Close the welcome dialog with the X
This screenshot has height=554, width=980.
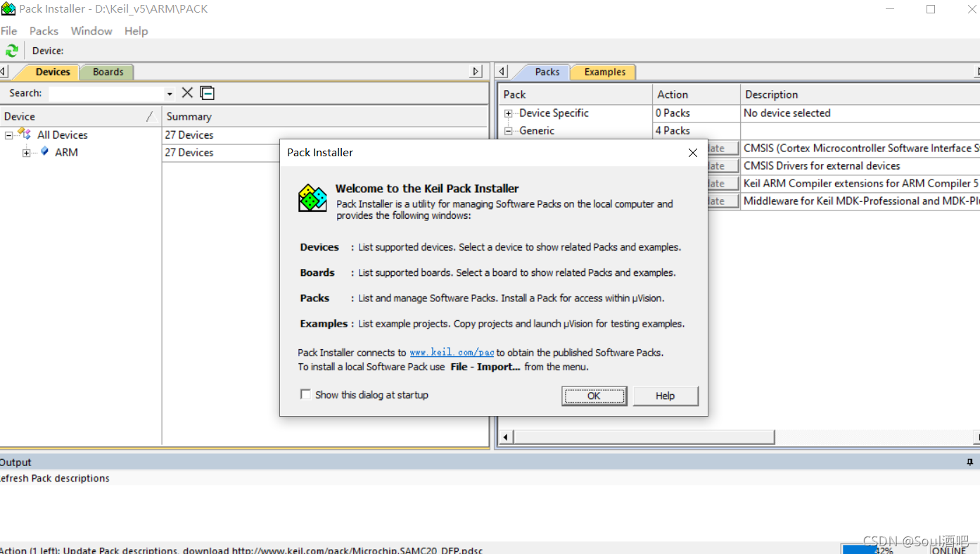click(x=693, y=152)
